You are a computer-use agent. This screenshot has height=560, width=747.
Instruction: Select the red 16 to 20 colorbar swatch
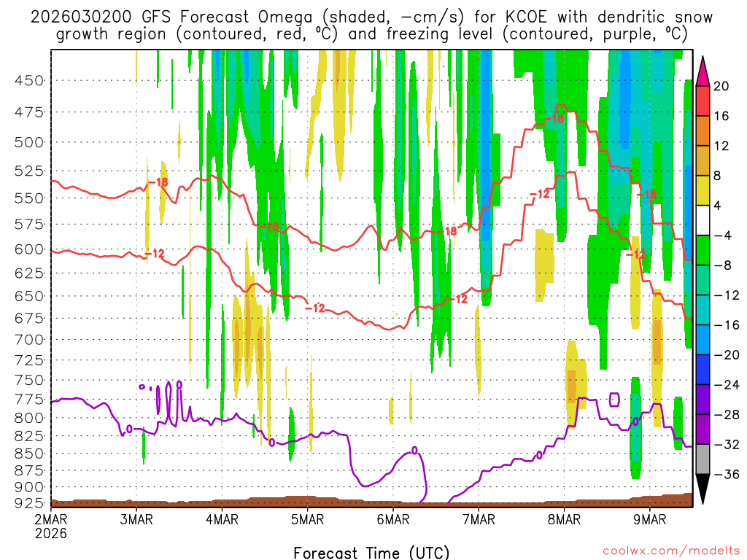[x=703, y=101]
